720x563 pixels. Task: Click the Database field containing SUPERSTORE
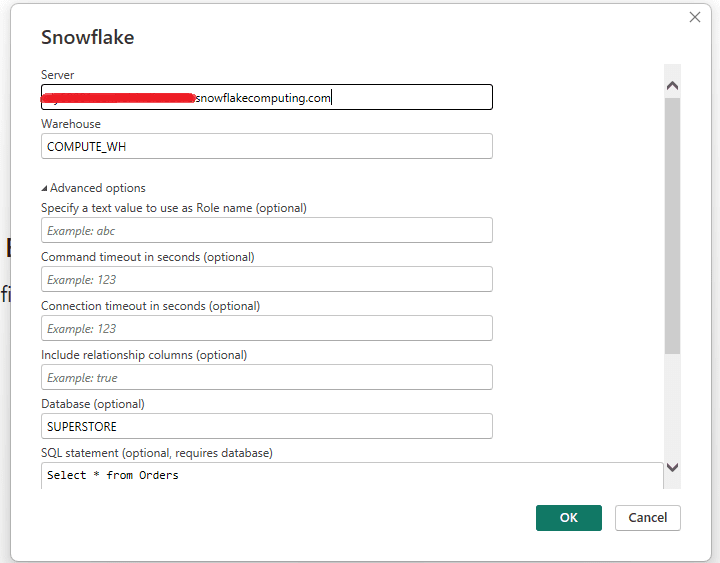click(267, 426)
